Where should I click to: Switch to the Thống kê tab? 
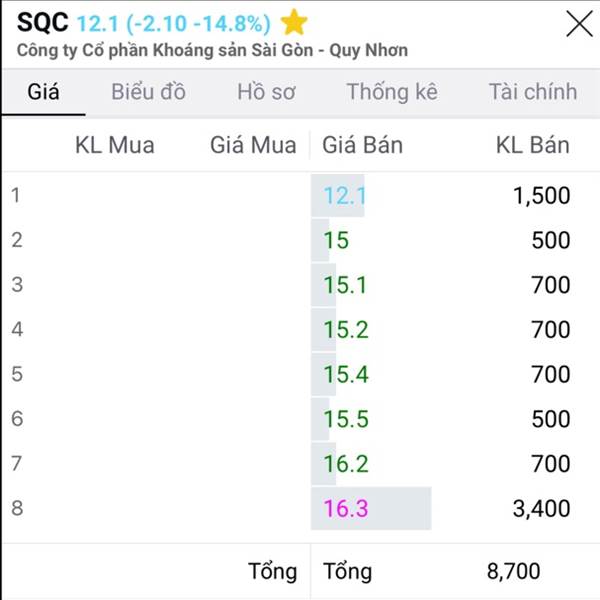392,92
